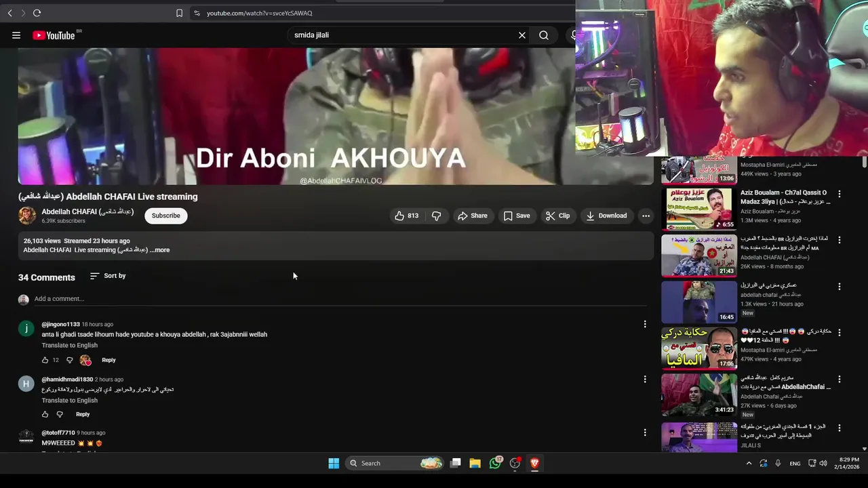Clear the search text with the X icon
The image size is (868, 488).
[522, 35]
